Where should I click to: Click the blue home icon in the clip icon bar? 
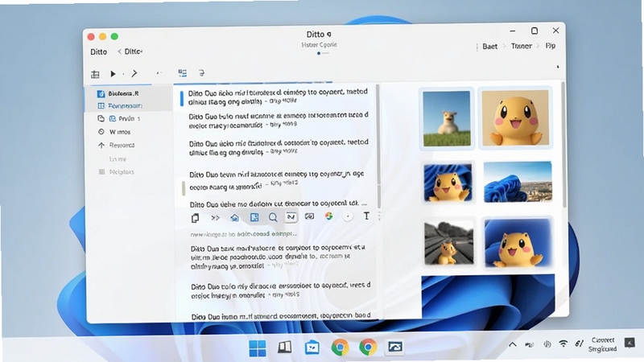point(234,217)
